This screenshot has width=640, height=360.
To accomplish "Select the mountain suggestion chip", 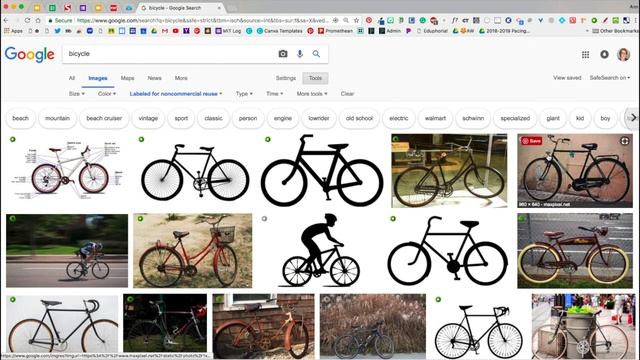I will pos(57,118).
